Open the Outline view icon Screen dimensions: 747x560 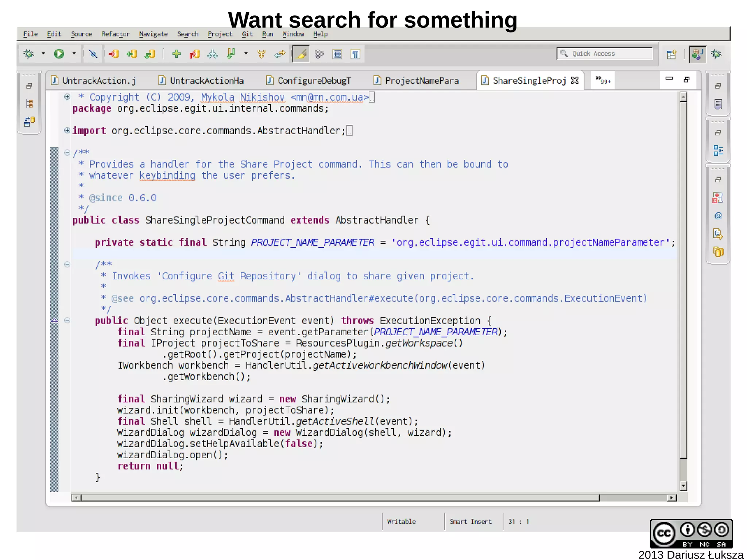[718, 150]
